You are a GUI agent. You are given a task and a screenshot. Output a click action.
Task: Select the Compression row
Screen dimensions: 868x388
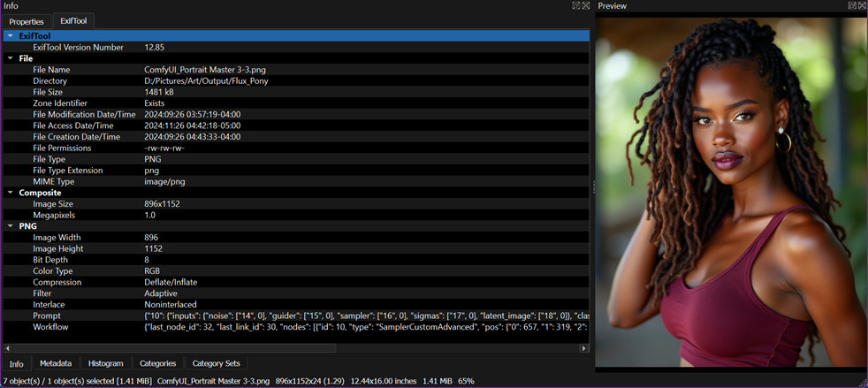[x=296, y=282]
